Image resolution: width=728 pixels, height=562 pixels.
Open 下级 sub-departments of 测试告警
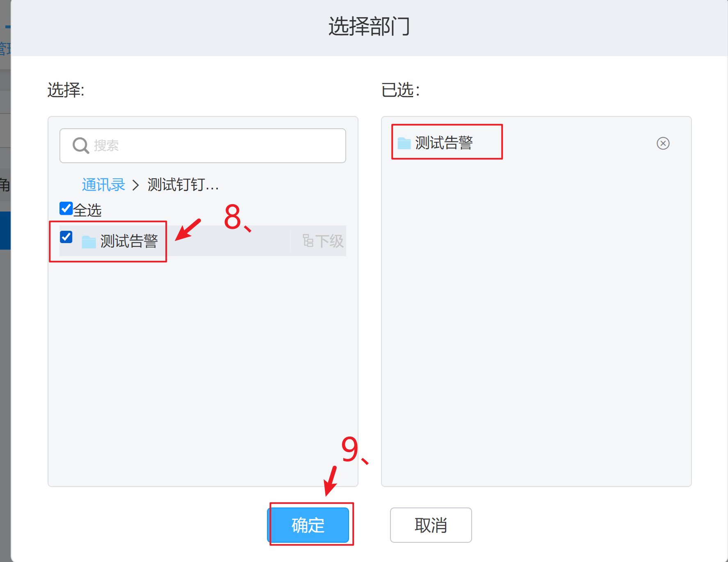click(323, 241)
